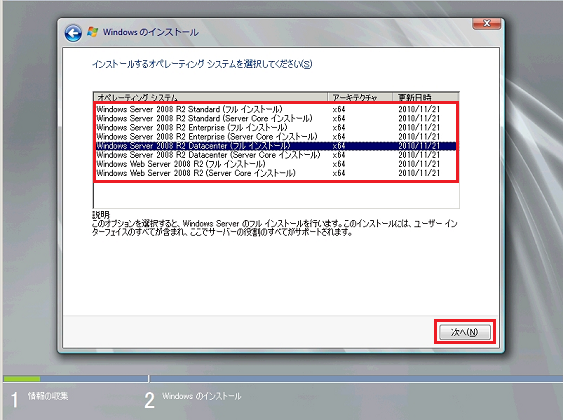Click the アーキテクチャ column header
The height and width of the screenshot is (420, 563).
point(360,97)
